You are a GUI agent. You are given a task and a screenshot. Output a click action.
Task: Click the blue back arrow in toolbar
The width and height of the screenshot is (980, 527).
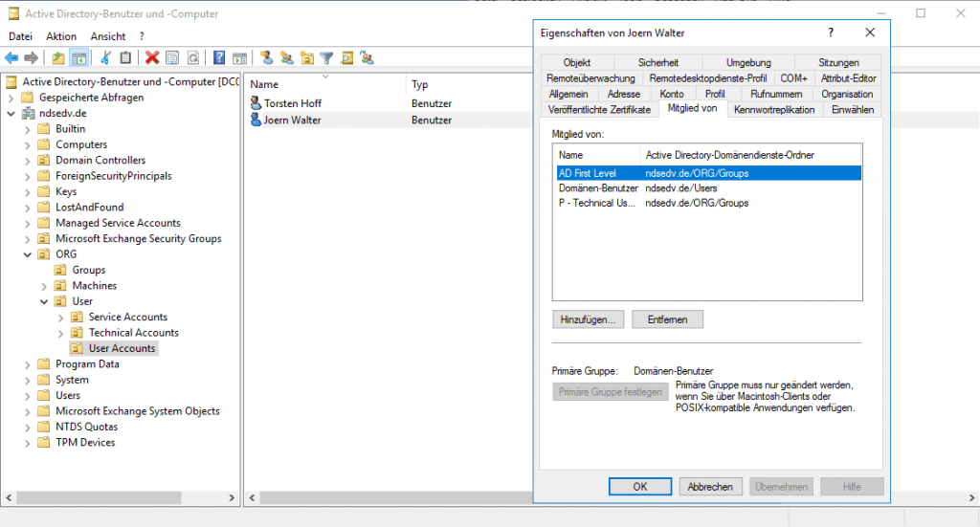[11, 57]
